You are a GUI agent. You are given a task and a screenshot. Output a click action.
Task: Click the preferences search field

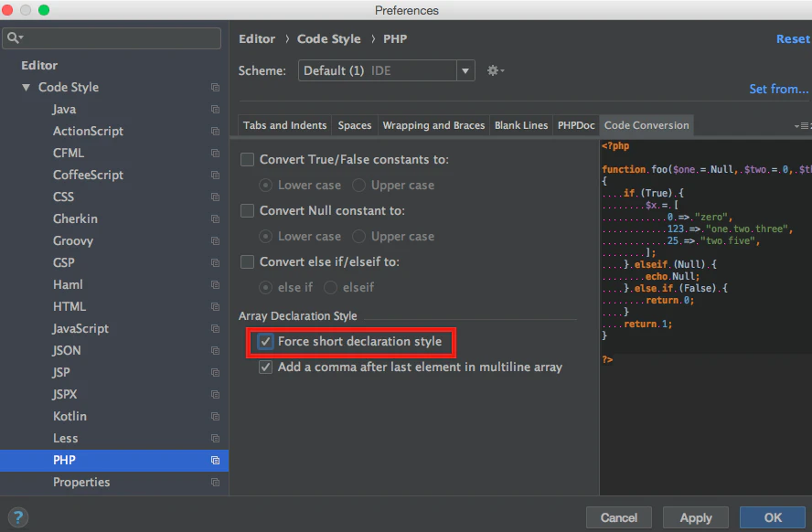[112, 38]
